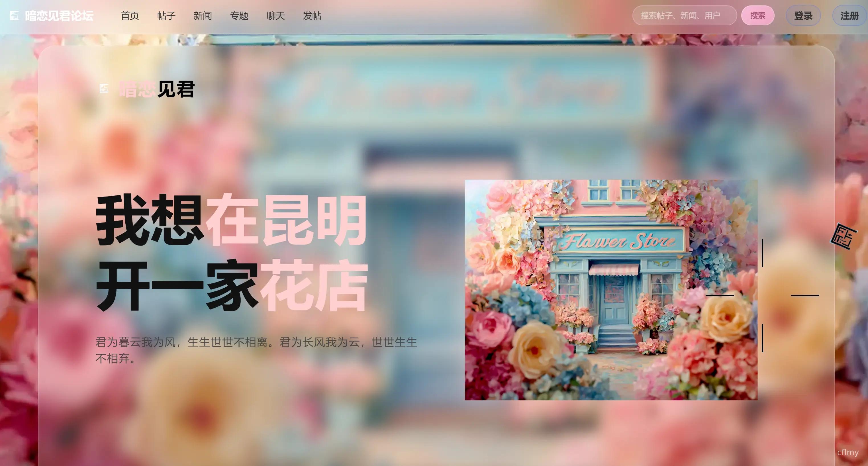868x466 pixels.
Task: Click the 登录 button
Action: 803,15
